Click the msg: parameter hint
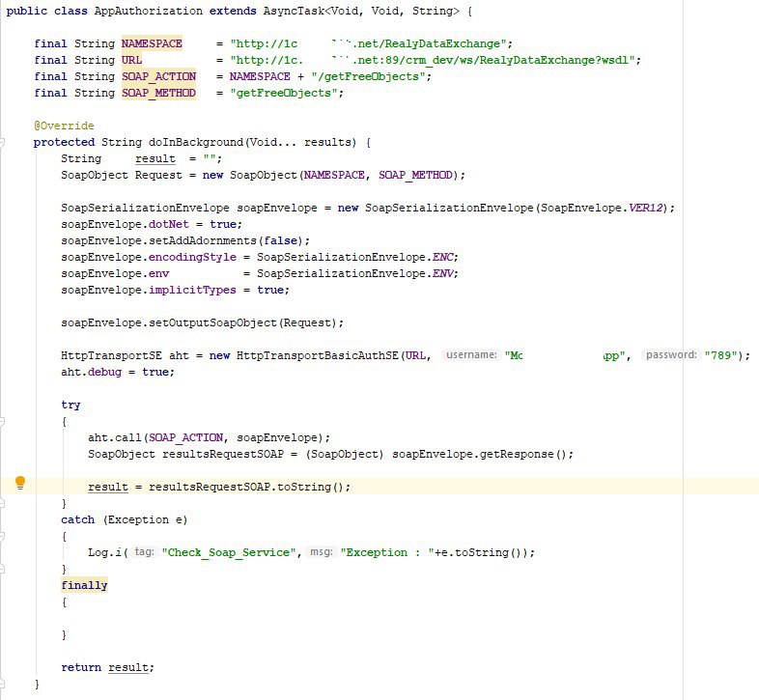 click(x=321, y=552)
